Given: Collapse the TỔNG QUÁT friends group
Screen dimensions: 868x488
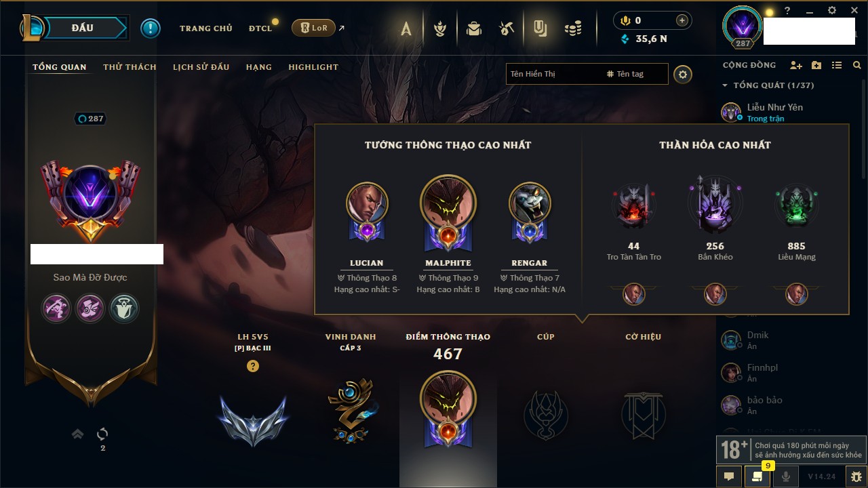Looking at the screenshot, I should click(768, 85).
